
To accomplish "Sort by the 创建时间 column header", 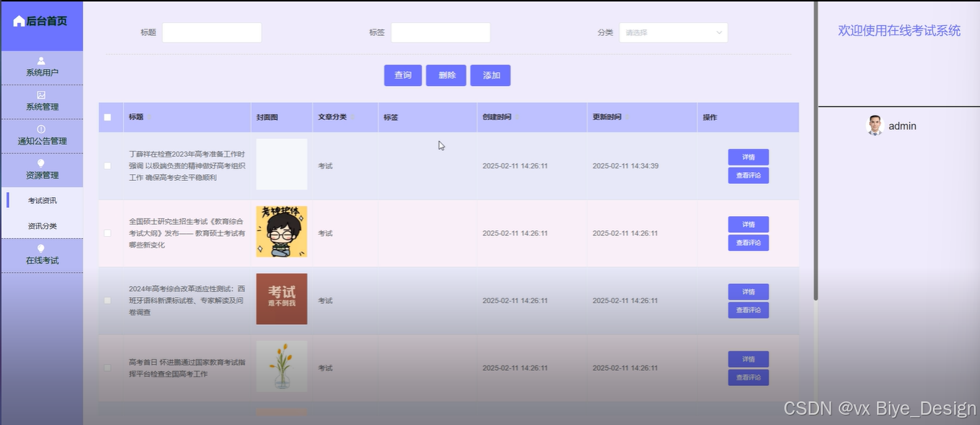I will tap(498, 117).
